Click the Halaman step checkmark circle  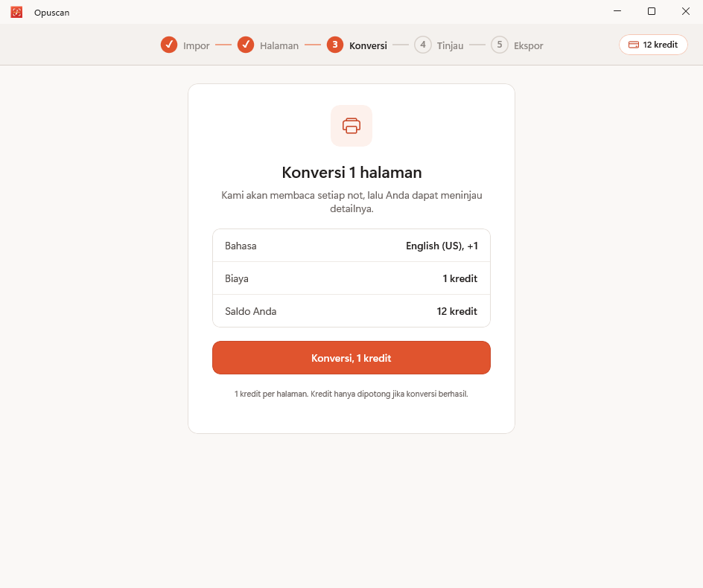click(x=246, y=45)
